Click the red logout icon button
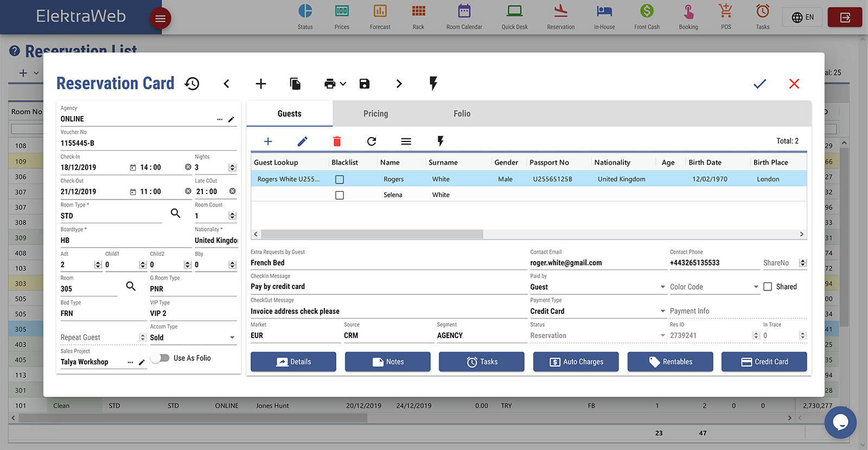 845,17
